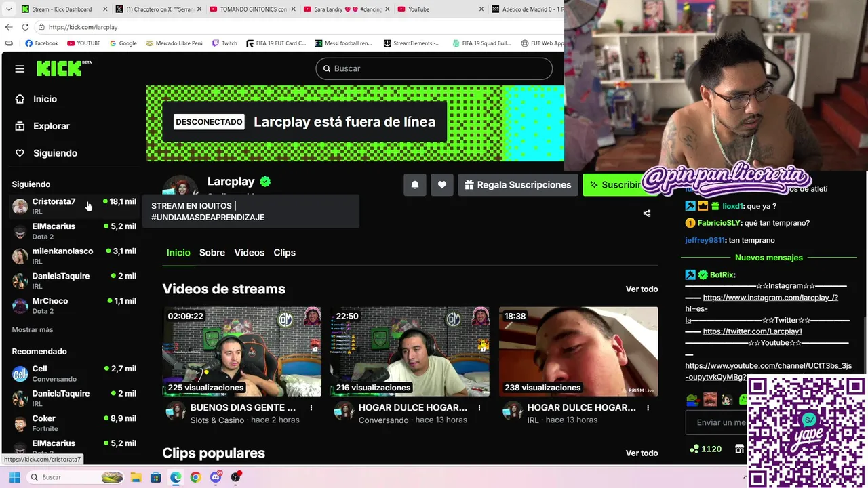Click the browser address bar URL

pyautogui.click(x=83, y=27)
